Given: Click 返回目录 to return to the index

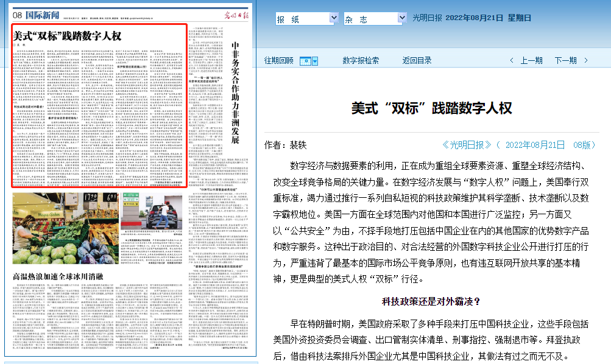Looking at the screenshot, I should (x=417, y=60).
